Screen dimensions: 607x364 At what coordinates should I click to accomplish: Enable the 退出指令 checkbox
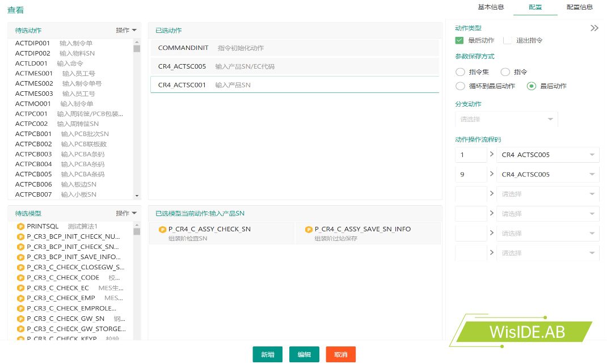(508, 40)
